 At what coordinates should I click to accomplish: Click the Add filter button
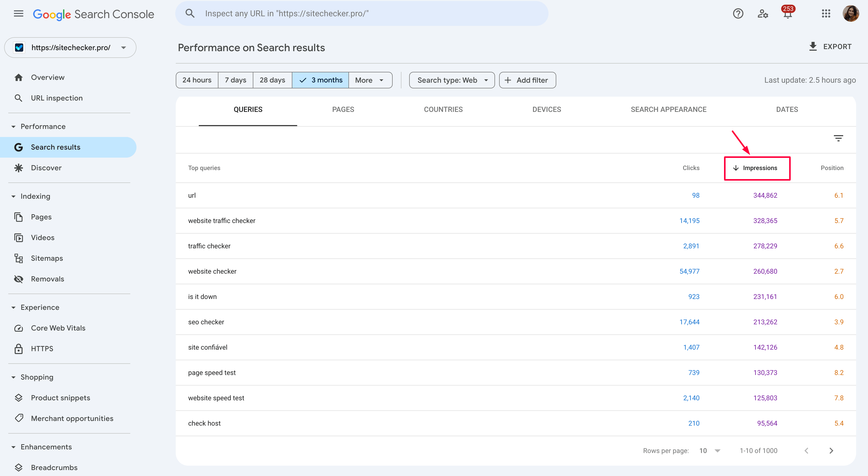pyautogui.click(x=528, y=80)
